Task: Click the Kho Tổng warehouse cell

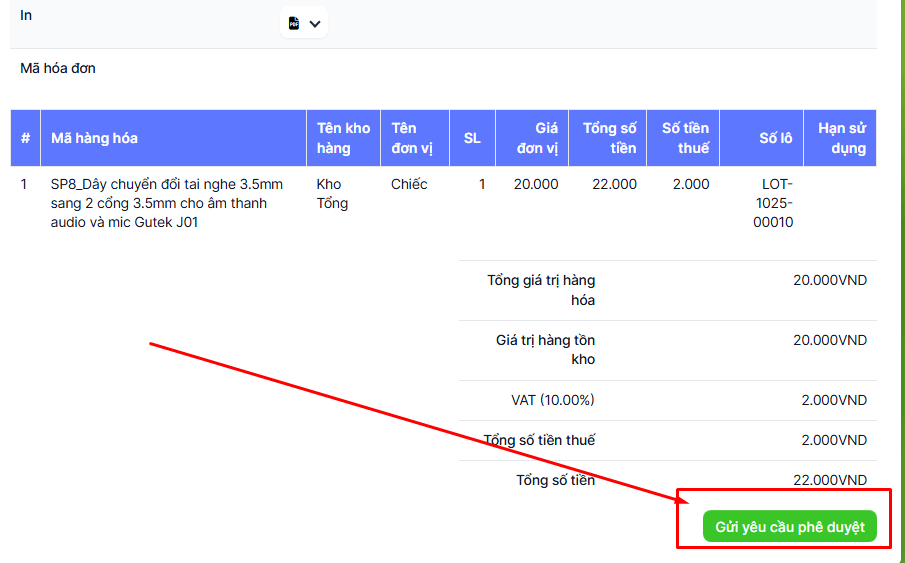Action: point(332,194)
